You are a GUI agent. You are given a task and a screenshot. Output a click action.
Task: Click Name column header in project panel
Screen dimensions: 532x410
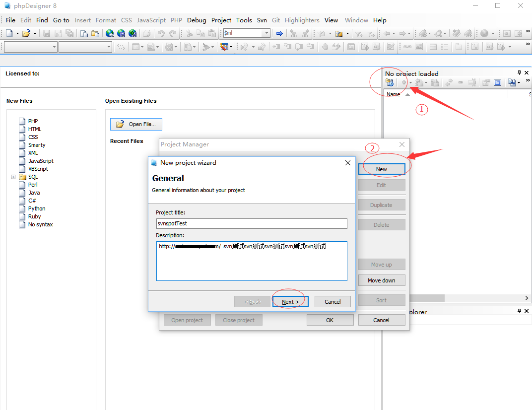pyautogui.click(x=393, y=94)
